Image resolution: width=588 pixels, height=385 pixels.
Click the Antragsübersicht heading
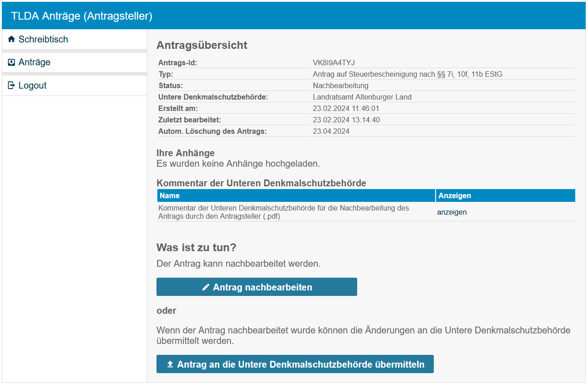point(202,45)
